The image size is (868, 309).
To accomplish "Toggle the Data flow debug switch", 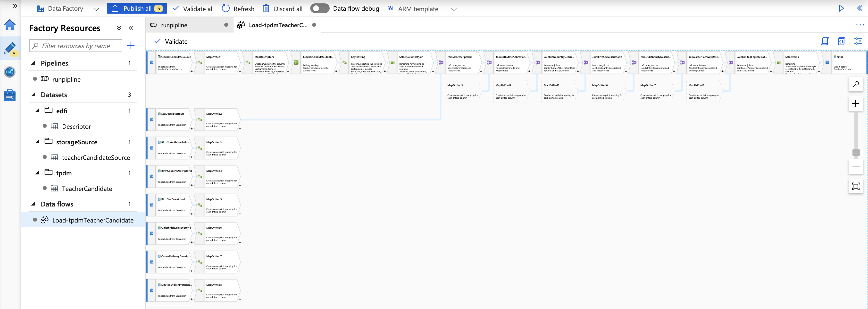I will click(x=319, y=9).
